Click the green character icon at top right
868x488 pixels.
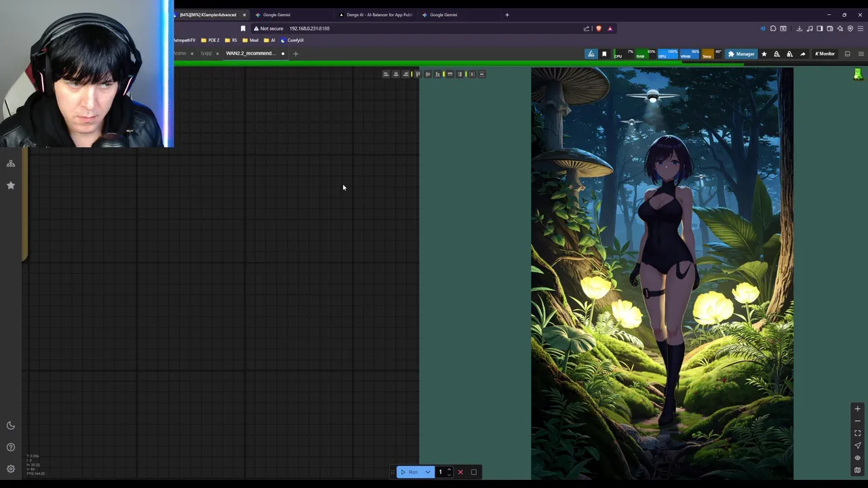858,75
